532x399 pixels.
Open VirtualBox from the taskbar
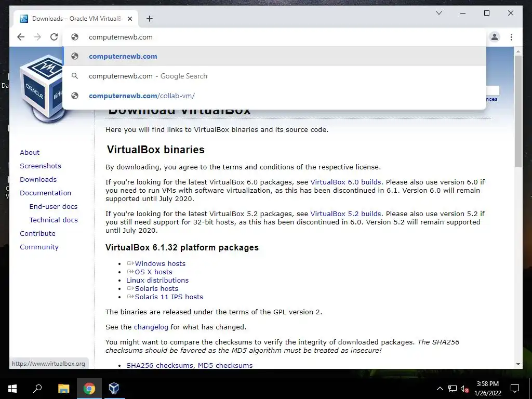pos(114,389)
